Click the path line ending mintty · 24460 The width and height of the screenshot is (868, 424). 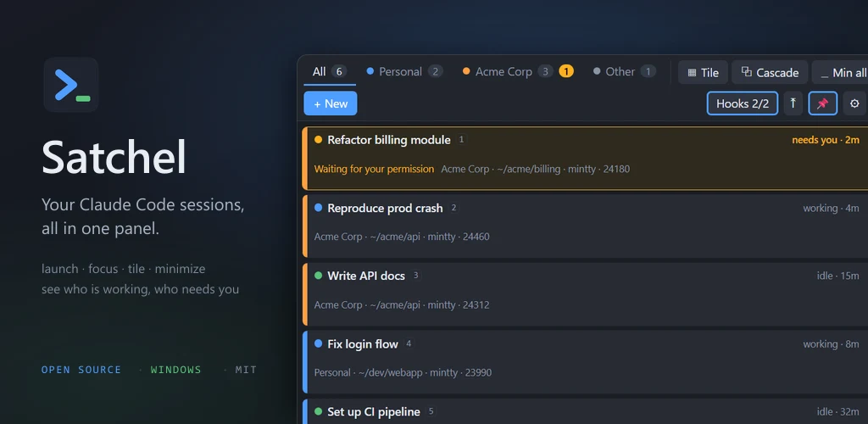tap(402, 237)
